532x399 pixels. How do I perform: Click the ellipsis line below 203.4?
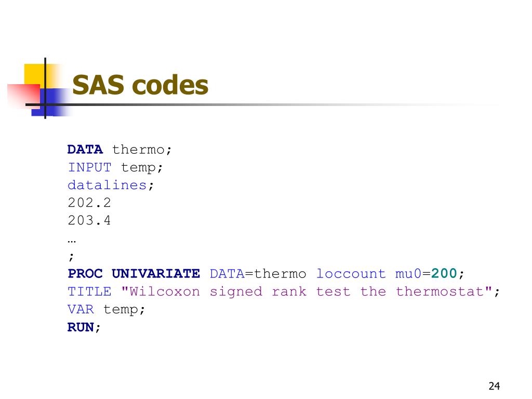coord(72,241)
